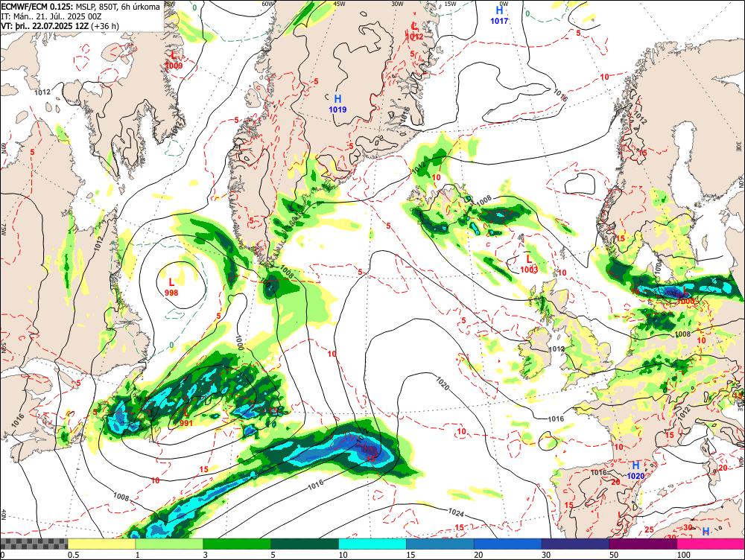
Task: Click the pink above-100 mm legend swatch
Action: 711,544
